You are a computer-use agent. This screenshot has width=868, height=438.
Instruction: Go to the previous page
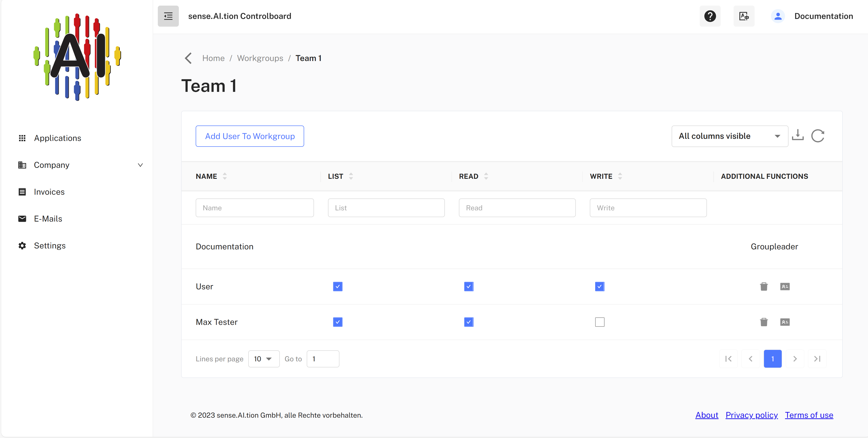point(750,359)
